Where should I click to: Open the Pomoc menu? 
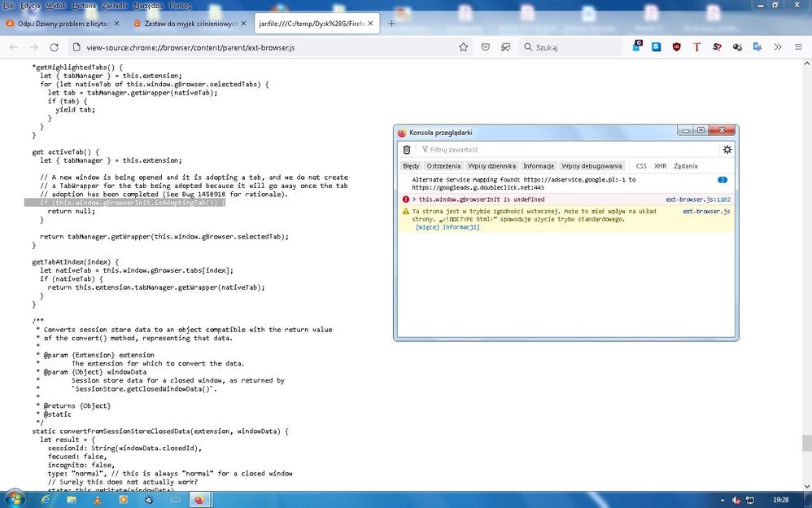coord(180,6)
